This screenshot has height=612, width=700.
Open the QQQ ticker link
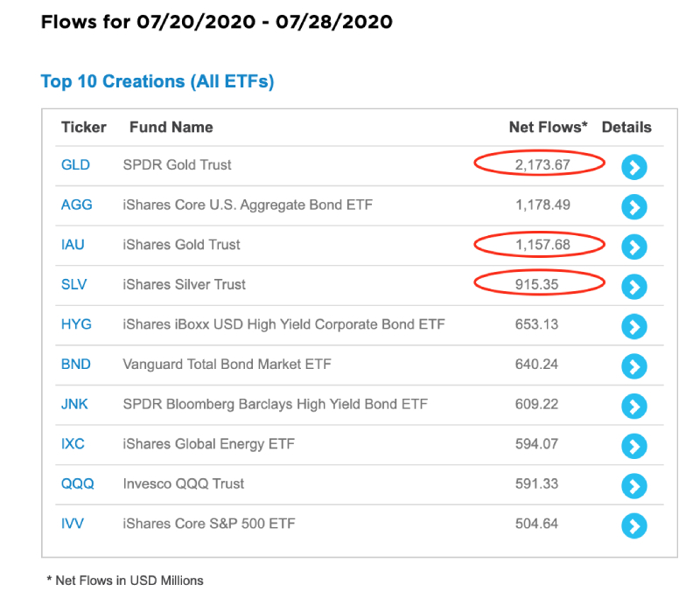78,483
